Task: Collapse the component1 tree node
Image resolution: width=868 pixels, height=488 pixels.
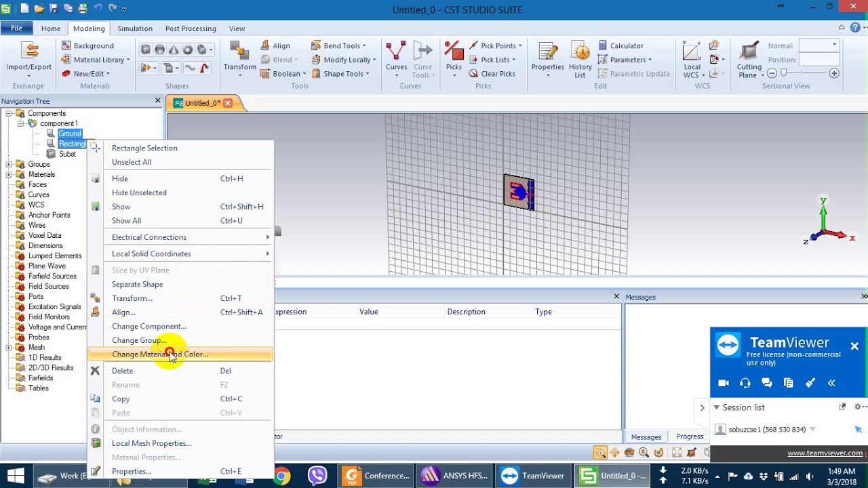Action: [x=21, y=123]
